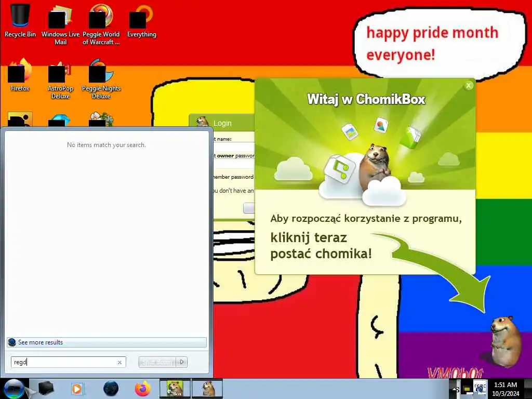Open the clock showing 1:51 AM
This screenshot has height=399, width=532.
click(x=506, y=389)
